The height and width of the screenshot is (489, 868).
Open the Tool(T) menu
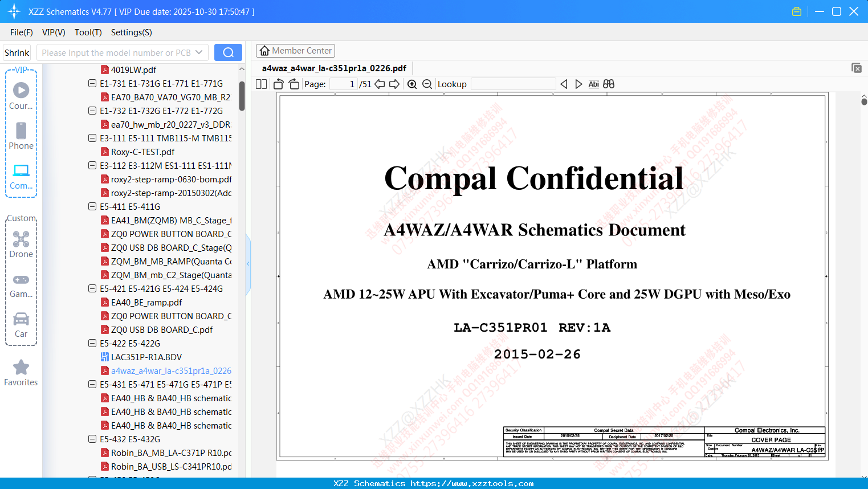(88, 32)
